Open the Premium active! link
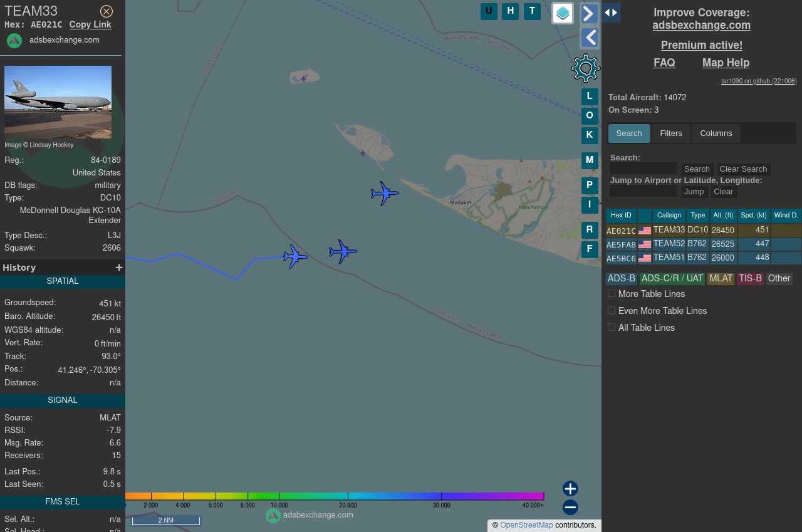 coord(702,46)
